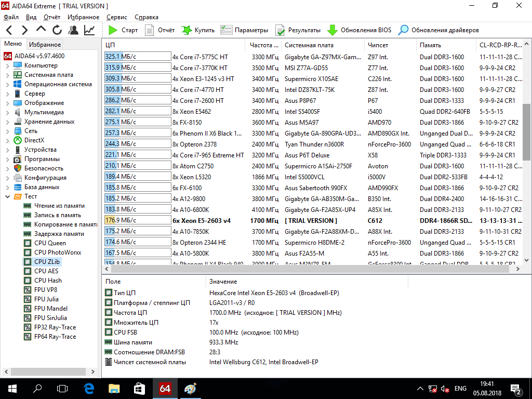The width and height of the screenshot is (532, 399).
Task: Click the Refresh icon in the toolbar
Action: coord(57,30)
